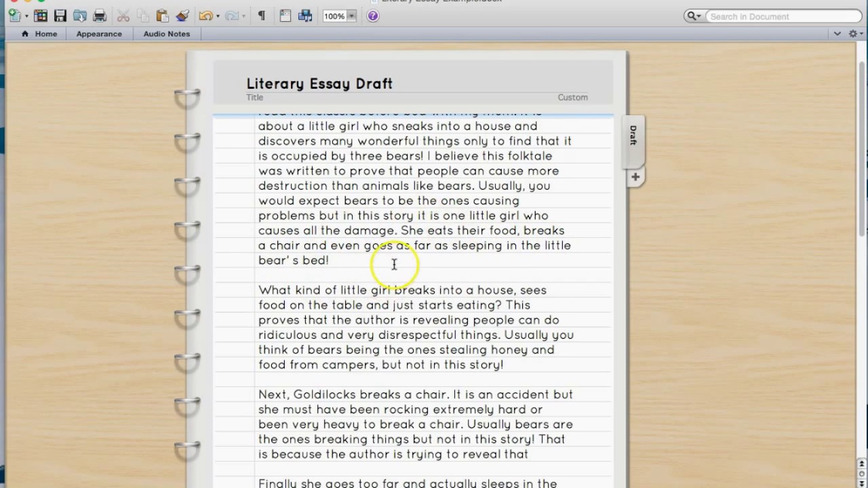
Task: Click the line "food from campers, but not in this story!"
Action: (x=380, y=365)
